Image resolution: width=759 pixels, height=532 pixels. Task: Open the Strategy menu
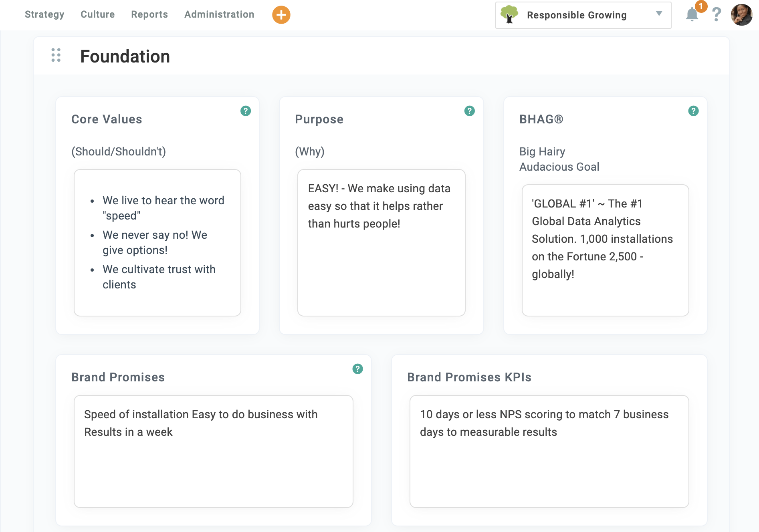44,14
